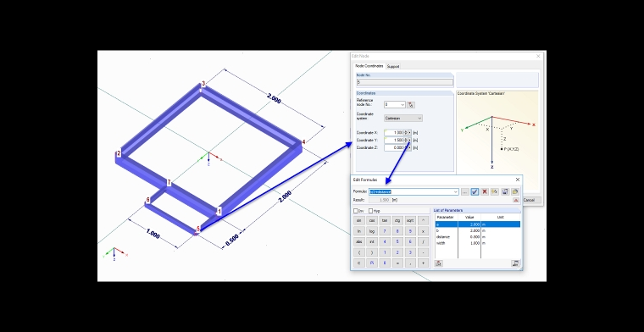Click the close parenthesis button

tap(372, 252)
